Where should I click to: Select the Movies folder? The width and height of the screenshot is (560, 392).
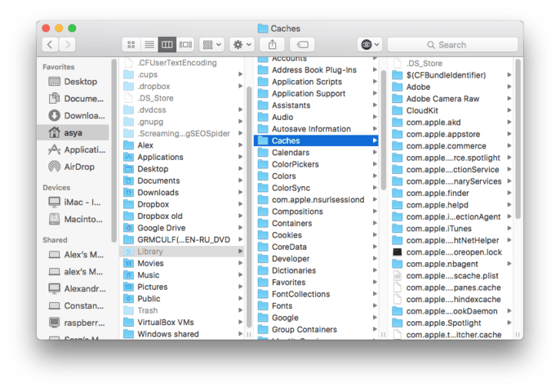pyautogui.click(x=182, y=263)
